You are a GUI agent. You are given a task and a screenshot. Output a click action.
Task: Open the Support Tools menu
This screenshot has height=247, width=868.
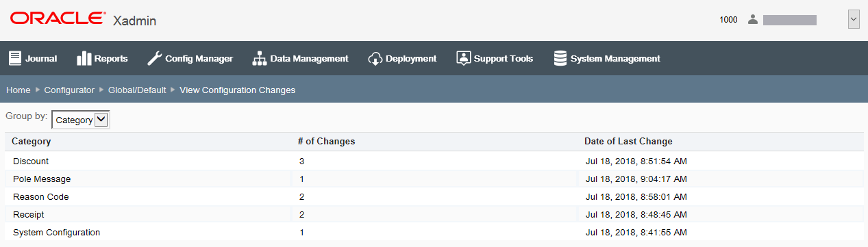point(495,58)
